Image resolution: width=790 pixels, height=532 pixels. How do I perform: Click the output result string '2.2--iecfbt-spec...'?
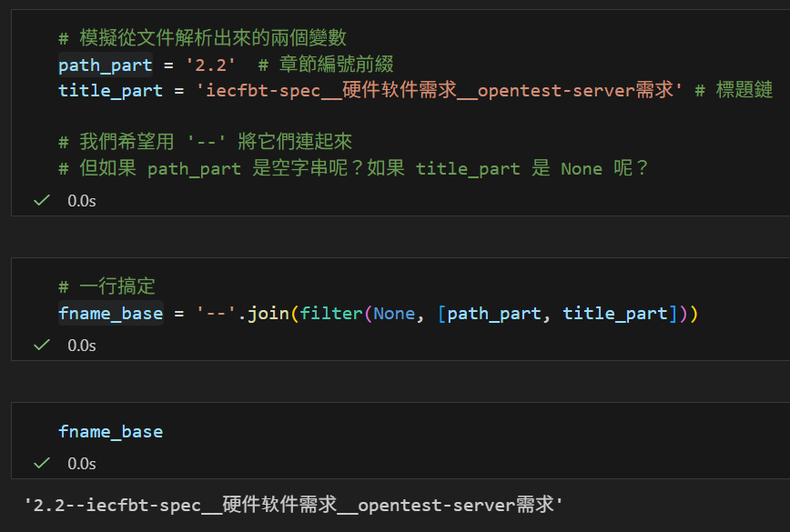click(294, 505)
